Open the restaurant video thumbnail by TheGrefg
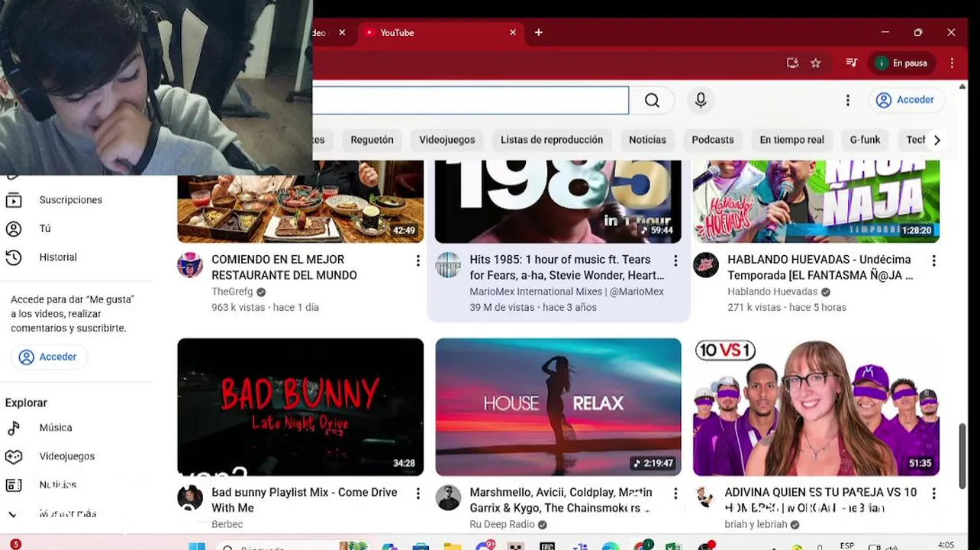Viewport: 980px width, 550px height. click(x=300, y=202)
